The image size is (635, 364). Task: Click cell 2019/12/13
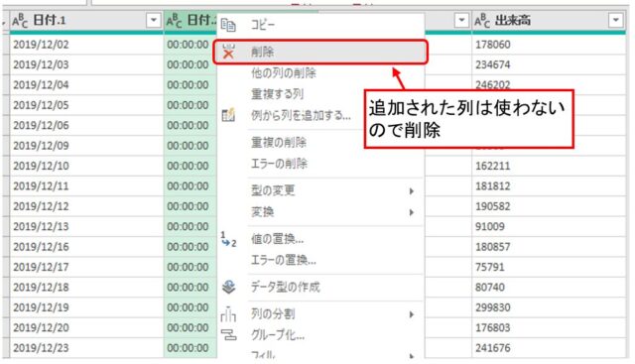coord(86,227)
